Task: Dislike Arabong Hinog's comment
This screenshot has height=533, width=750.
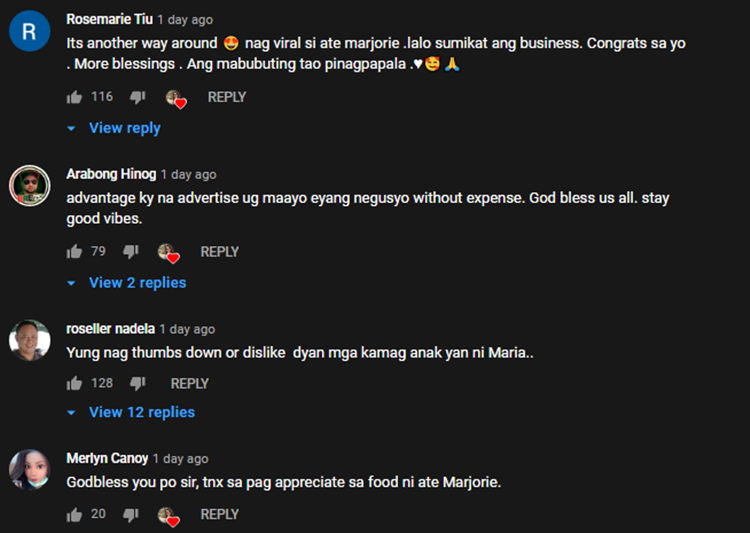Action: point(131,252)
